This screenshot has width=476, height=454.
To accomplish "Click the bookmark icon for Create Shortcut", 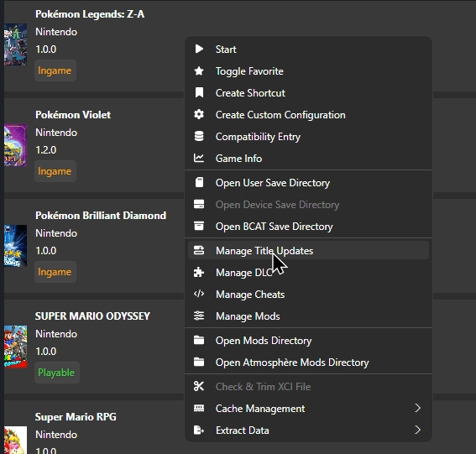I will tap(199, 93).
